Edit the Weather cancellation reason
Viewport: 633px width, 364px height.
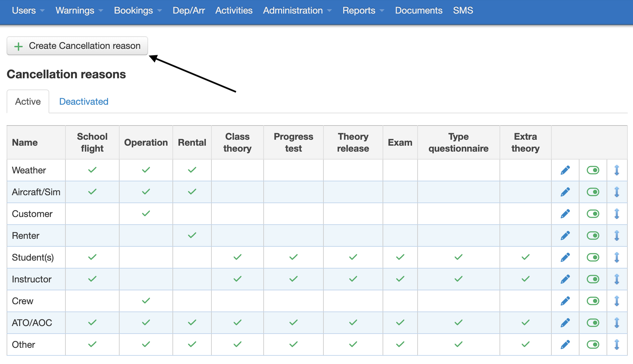coord(565,170)
